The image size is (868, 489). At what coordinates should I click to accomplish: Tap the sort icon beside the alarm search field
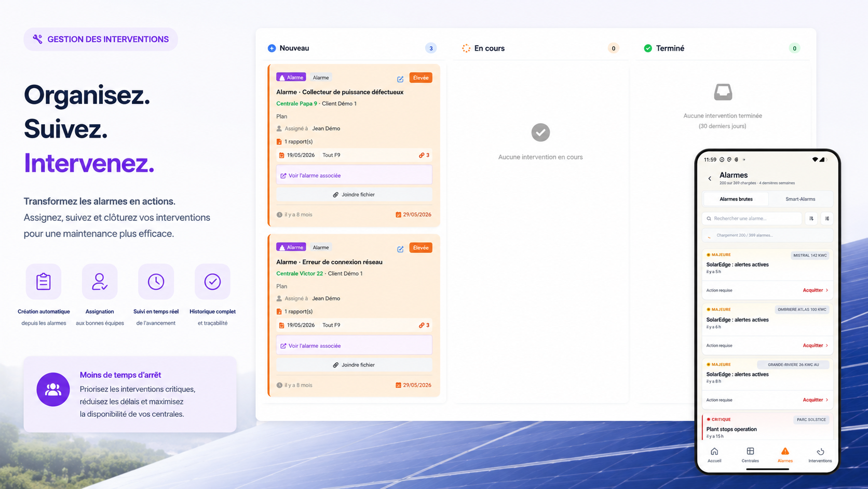coord(811,218)
